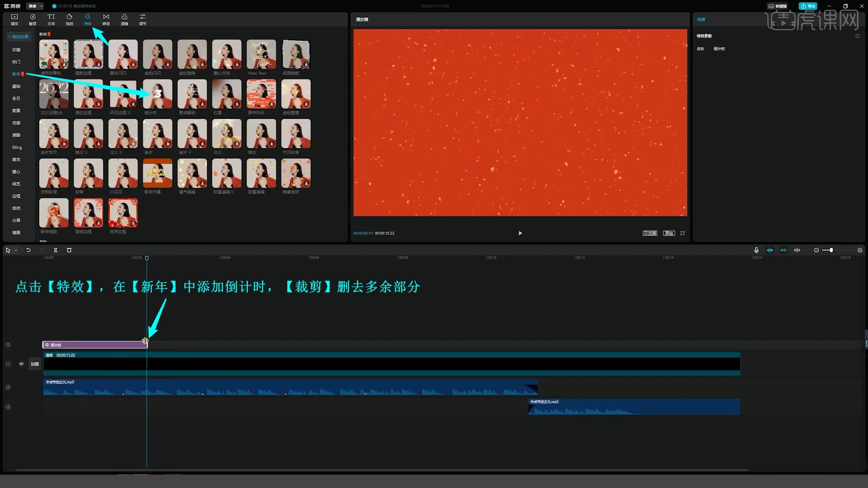The height and width of the screenshot is (488, 868).
Task: Adjust the timeline zoom slider
Action: (831, 250)
